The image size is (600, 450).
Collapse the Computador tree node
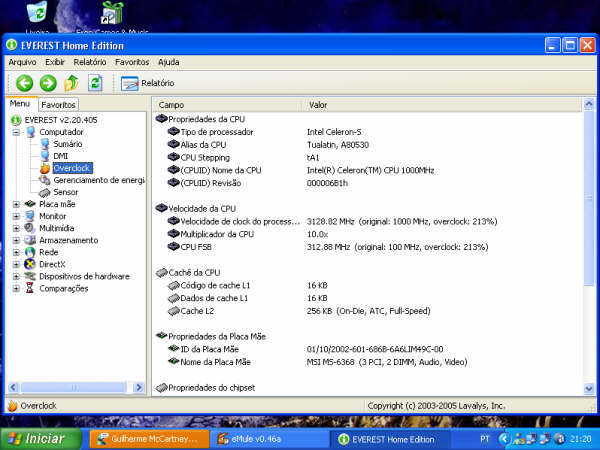16,132
